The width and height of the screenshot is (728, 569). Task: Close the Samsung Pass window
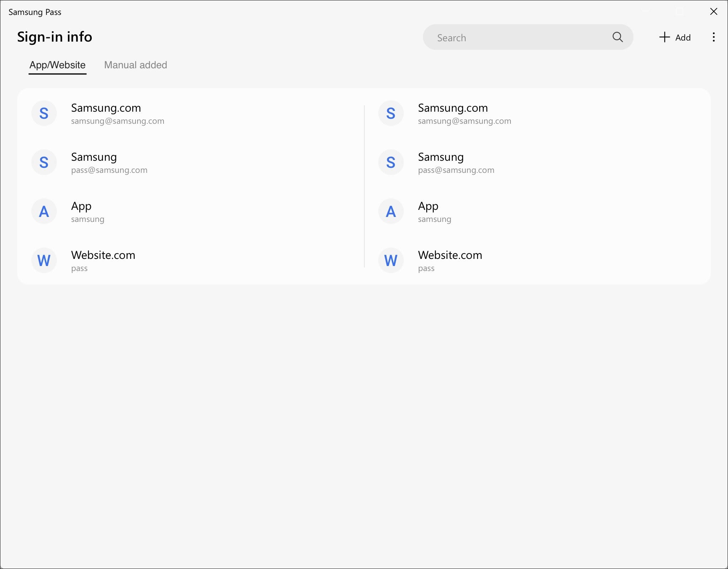pyautogui.click(x=713, y=12)
